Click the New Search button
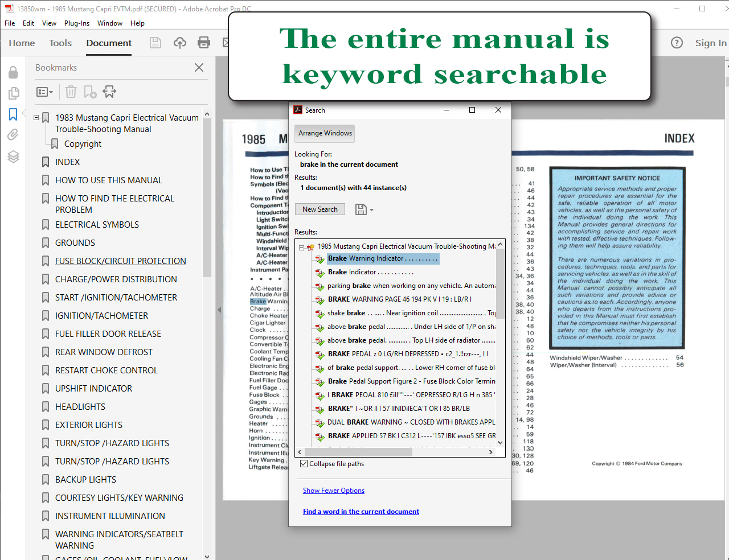The height and width of the screenshot is (560, 729). pyautogui.click(x=320, y=209)
